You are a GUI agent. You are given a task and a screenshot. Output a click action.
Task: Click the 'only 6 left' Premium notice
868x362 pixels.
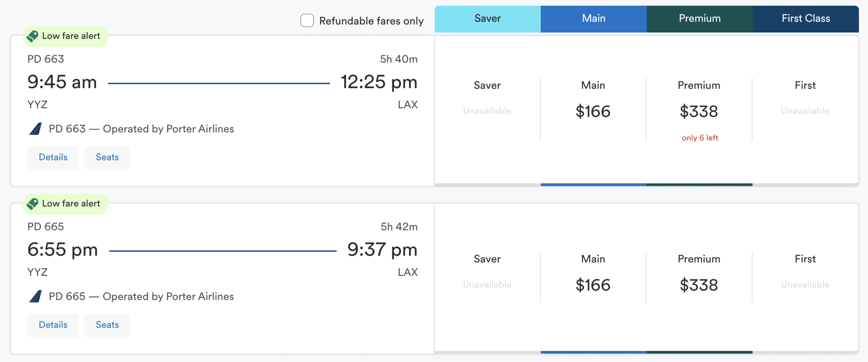tap(700, 138)
